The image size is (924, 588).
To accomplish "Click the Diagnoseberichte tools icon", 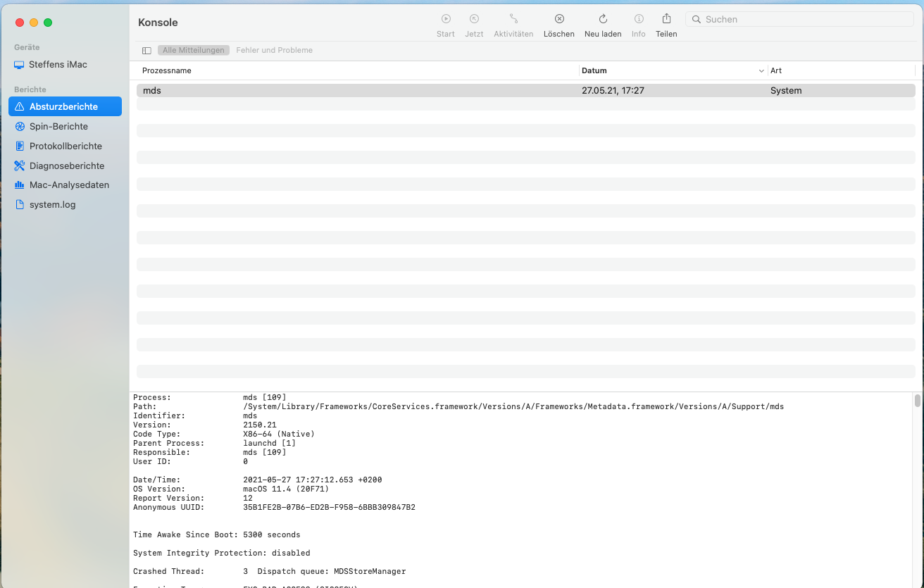I will (20, 166).
